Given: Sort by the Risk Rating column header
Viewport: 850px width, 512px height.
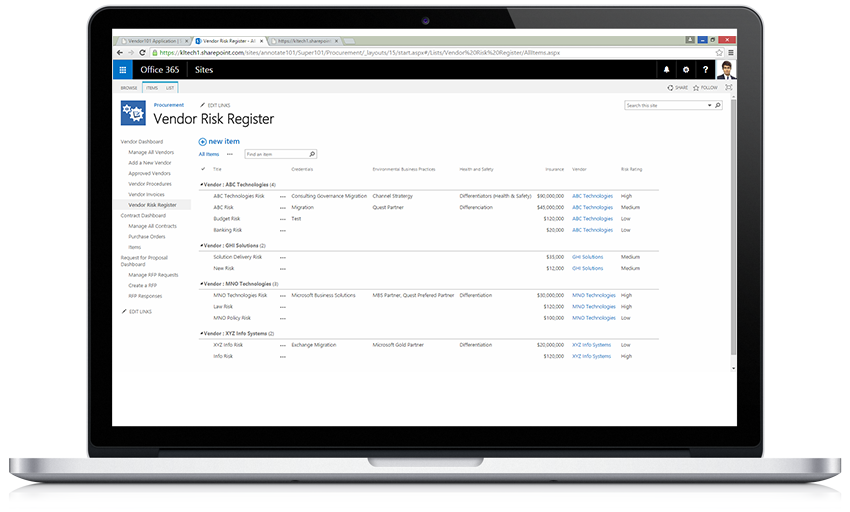Looking at the screenshot, I should coord(631,169).
